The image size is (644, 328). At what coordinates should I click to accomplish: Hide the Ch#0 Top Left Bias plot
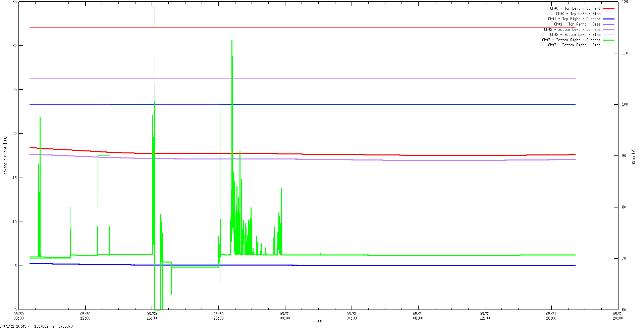[x=578, y=14]
